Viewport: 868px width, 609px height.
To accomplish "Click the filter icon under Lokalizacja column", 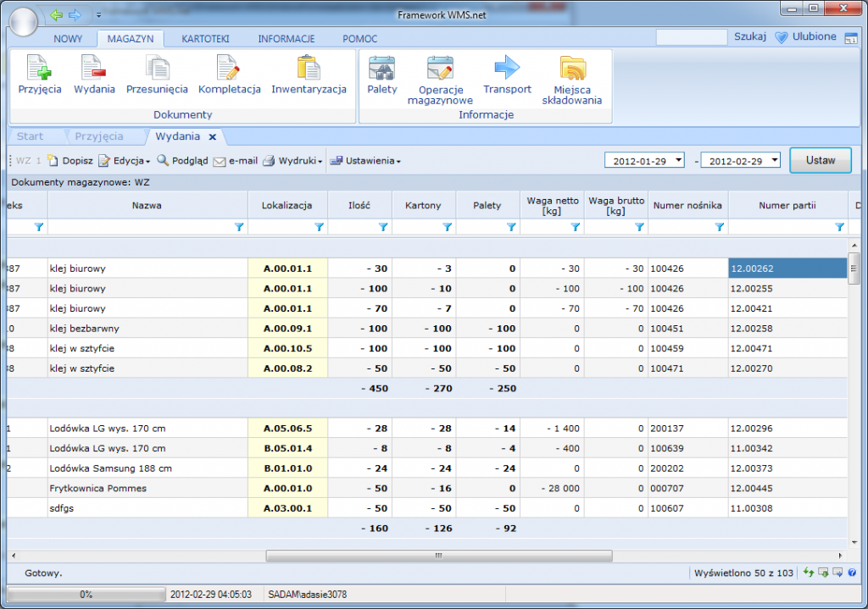I will point(320,227).
